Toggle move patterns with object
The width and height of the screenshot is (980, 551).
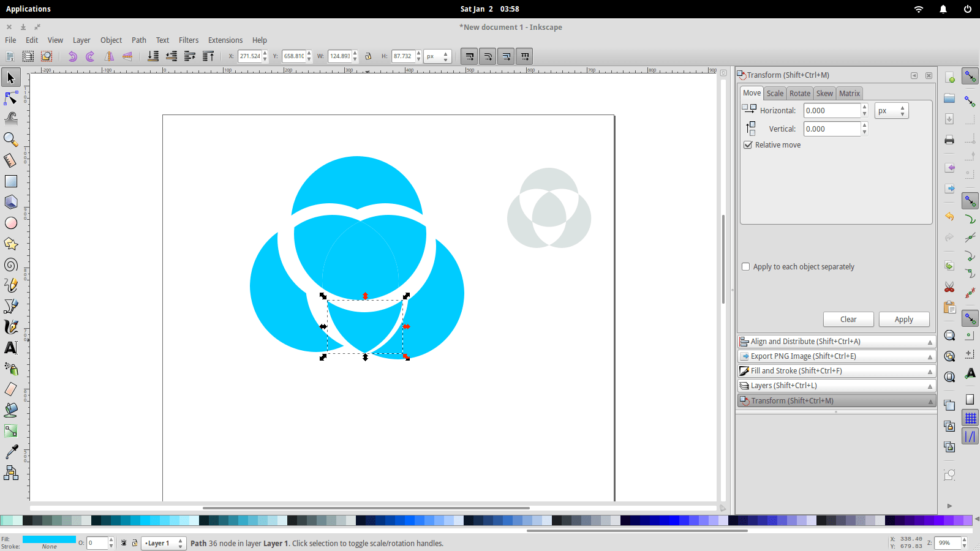click(524, 56)
